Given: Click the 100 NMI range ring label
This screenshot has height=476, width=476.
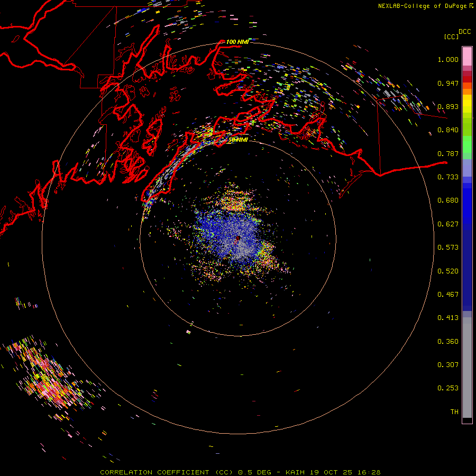Looking at the screenshot, I should 237,42.
